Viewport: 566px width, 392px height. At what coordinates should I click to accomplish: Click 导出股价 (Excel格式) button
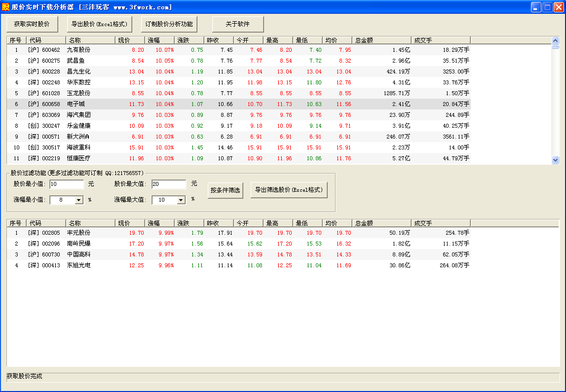pos(100,24)
